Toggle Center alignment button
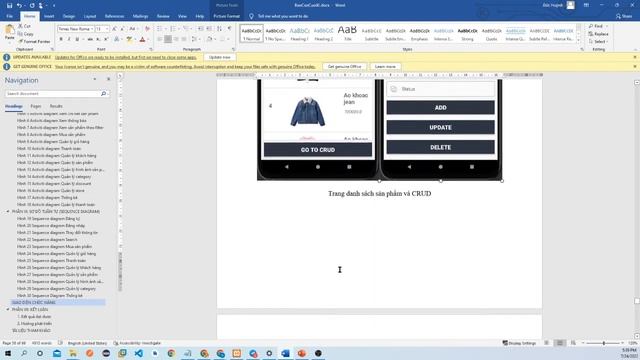This screenshot has height=360, width=640. (168, 39)
